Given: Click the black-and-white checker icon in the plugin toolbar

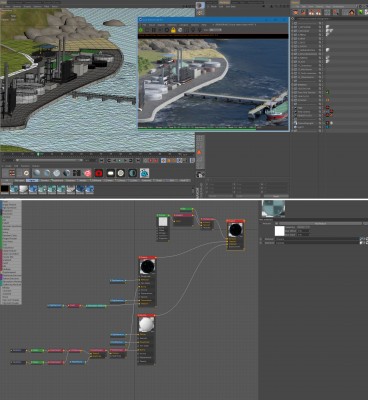Looking at the screenshot, I should click(77, 173).
